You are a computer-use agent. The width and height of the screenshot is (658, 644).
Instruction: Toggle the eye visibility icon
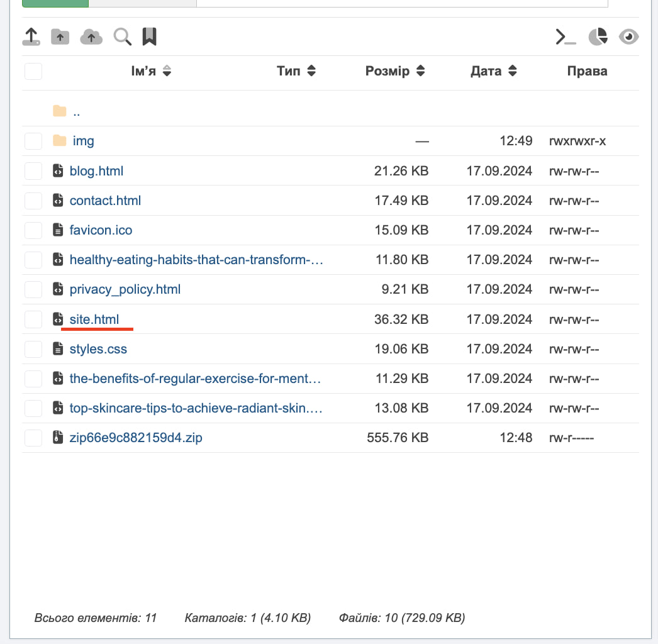pos(628,38)
